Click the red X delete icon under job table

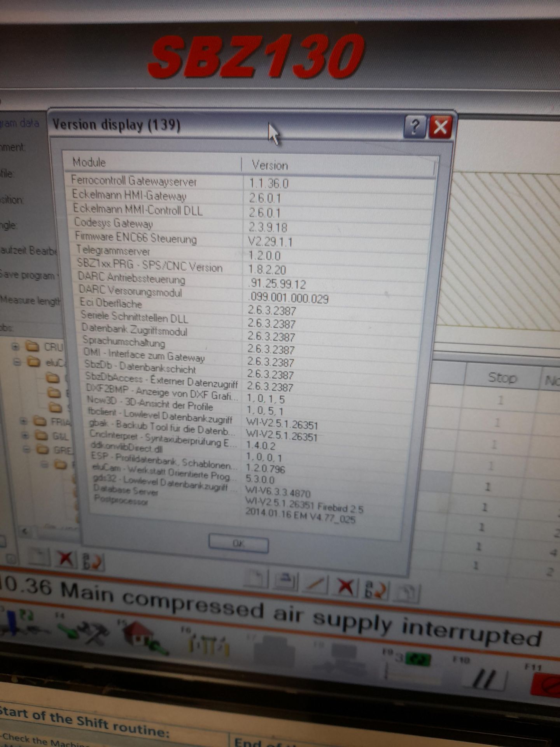(x=345, y=587)
